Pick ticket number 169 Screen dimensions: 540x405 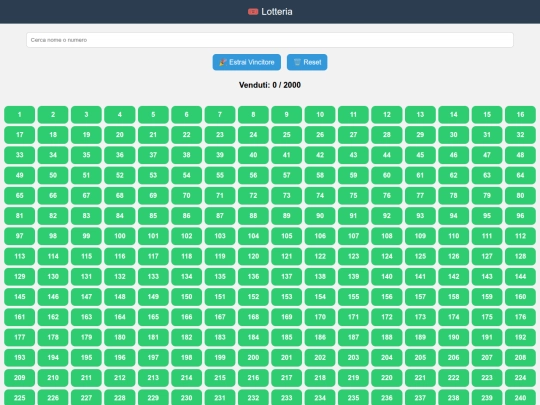(x=287, y=317)
